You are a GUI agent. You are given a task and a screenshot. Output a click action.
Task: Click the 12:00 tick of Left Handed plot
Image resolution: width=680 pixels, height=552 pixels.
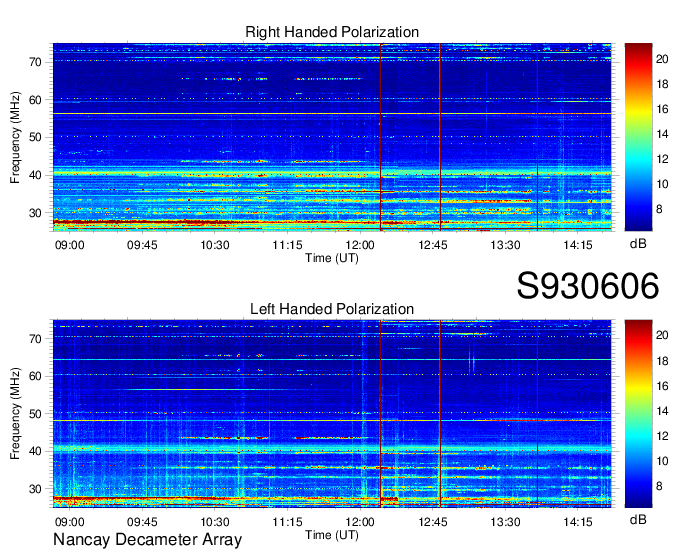360,522
